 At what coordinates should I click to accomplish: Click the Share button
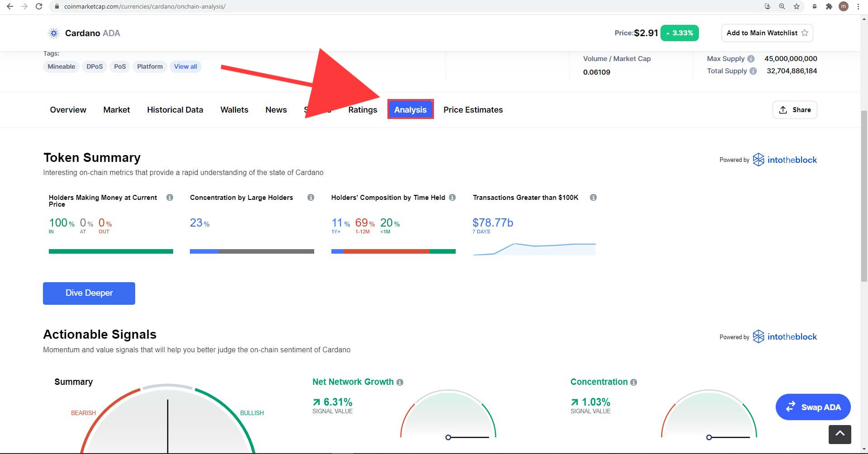pyautogui.click(x=795, y=110)
